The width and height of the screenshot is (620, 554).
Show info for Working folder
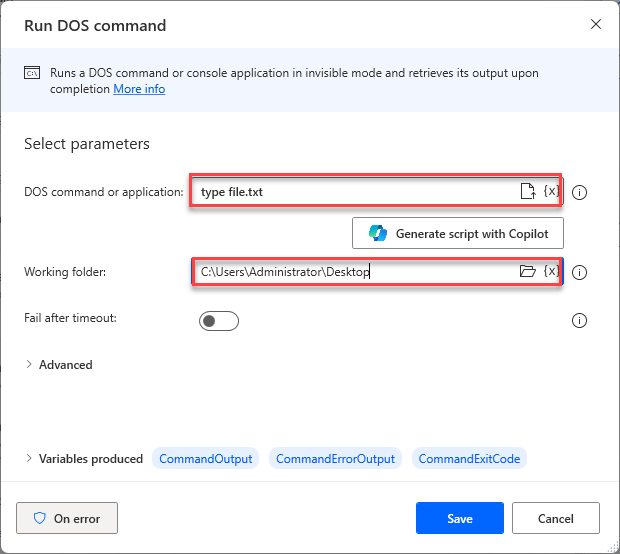pos(579,272)
